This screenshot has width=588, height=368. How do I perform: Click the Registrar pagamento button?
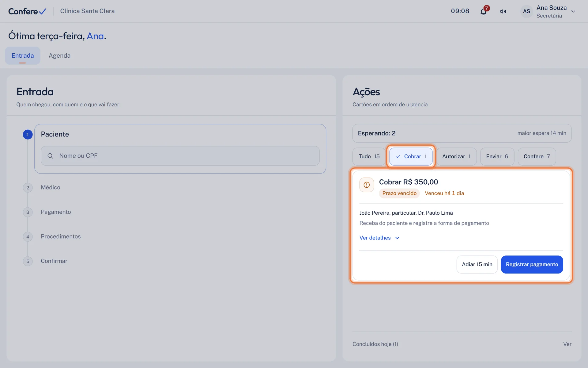point(532,264)
